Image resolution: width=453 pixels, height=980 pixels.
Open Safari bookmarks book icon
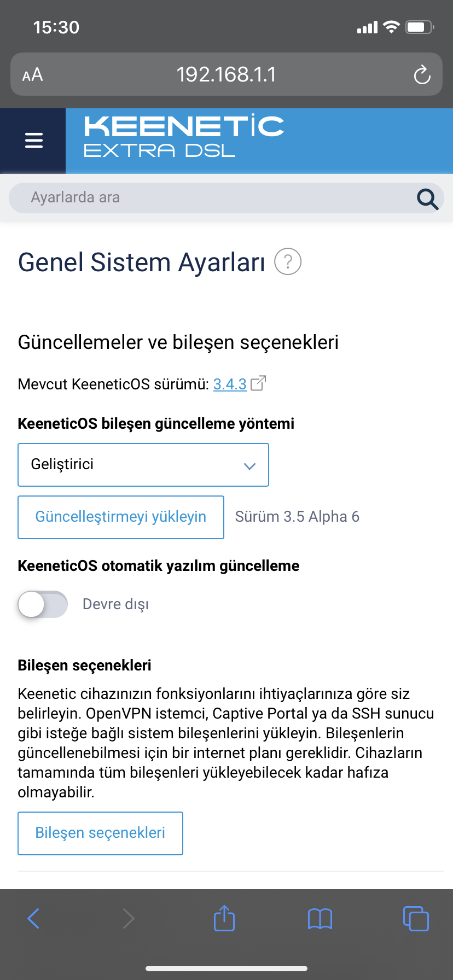(320, 919)
